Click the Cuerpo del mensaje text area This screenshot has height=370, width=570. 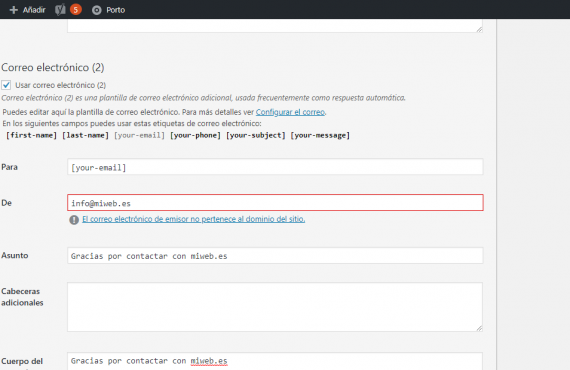pyautogui.click(x=275, y=361)
